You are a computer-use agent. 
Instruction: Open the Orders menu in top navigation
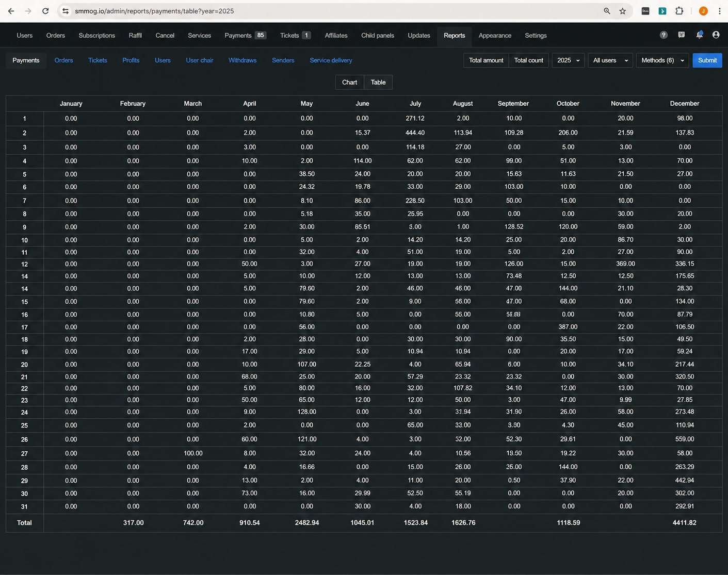(x=56, y=36)
